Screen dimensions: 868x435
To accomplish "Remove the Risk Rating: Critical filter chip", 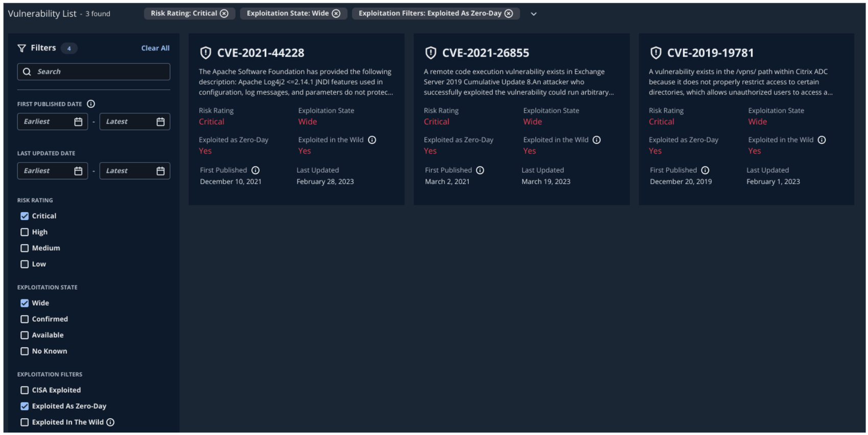I will (224, 14).
